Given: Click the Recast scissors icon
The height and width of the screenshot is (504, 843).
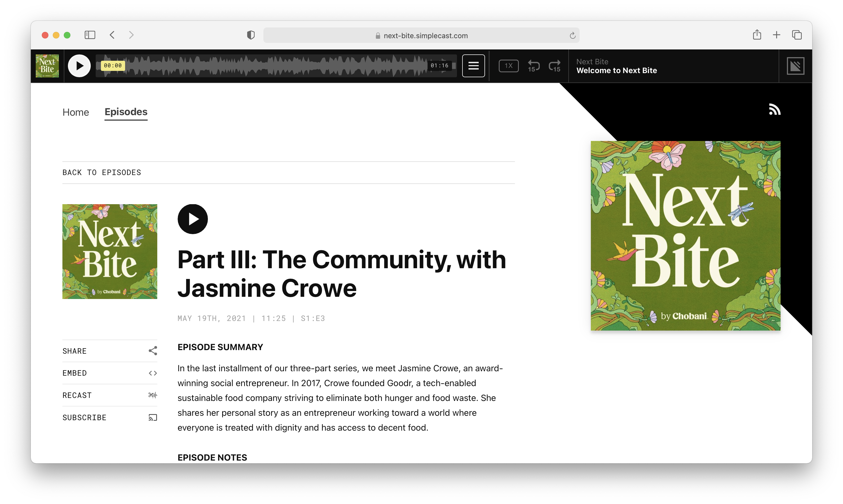Looking at the screenshot, I should click(x=153, y=395).
